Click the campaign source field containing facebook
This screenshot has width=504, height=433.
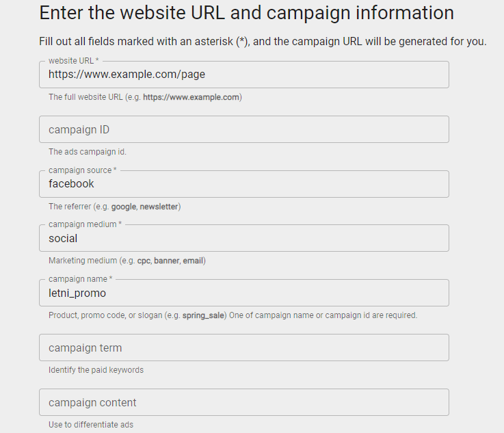coord(243,184)
